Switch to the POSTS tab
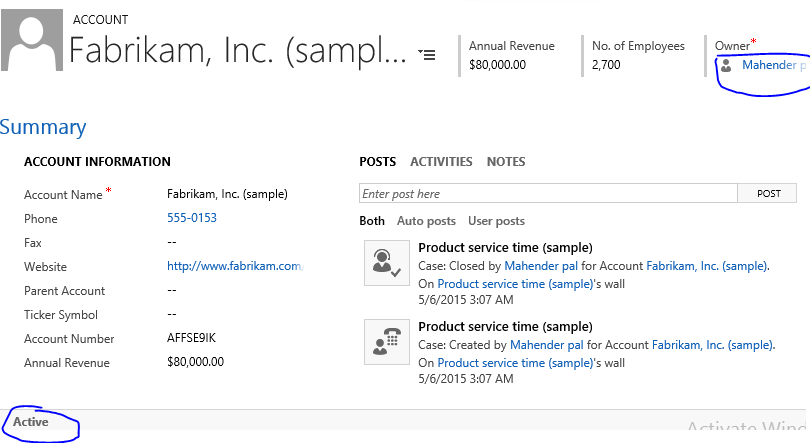The image size is (810, 443). pyautogui.click(x=377, y=162)
